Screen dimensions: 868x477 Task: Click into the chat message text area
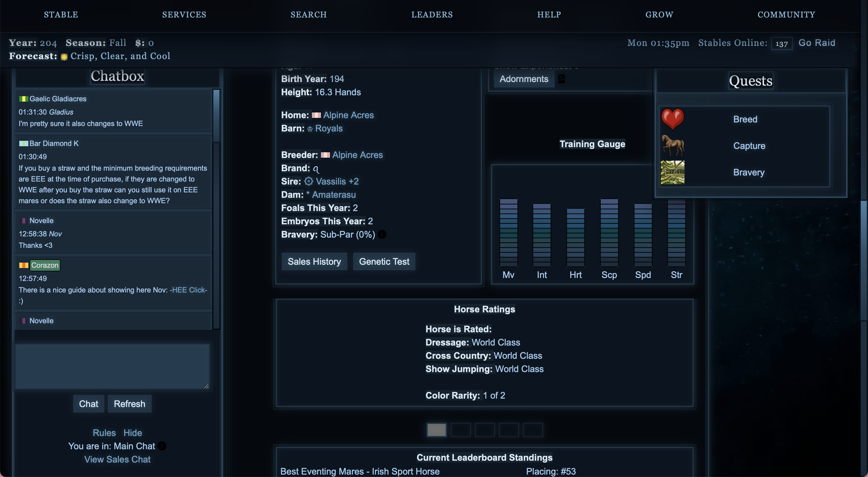(112, 366)
